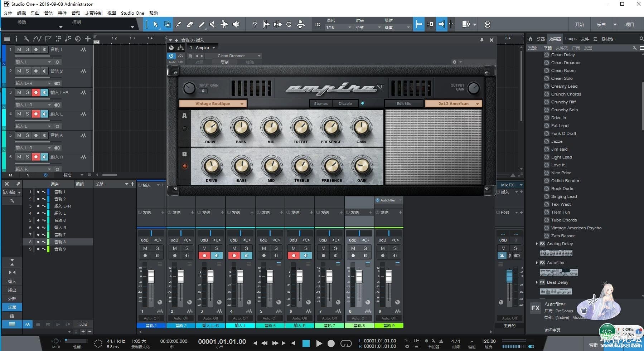
Task: Click the search magnifier in browser panel
Action: tap(641, 39)
